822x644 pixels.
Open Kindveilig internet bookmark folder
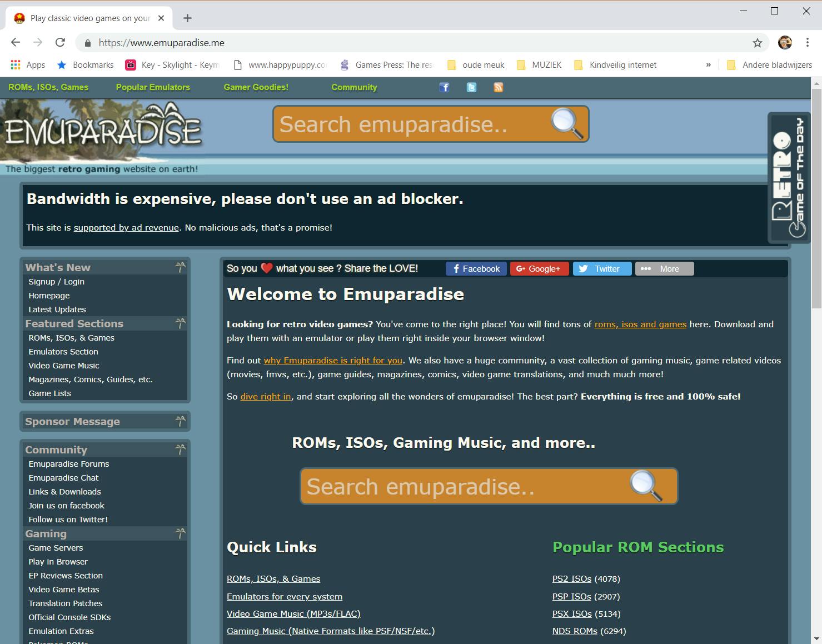[x=615, y=65]
